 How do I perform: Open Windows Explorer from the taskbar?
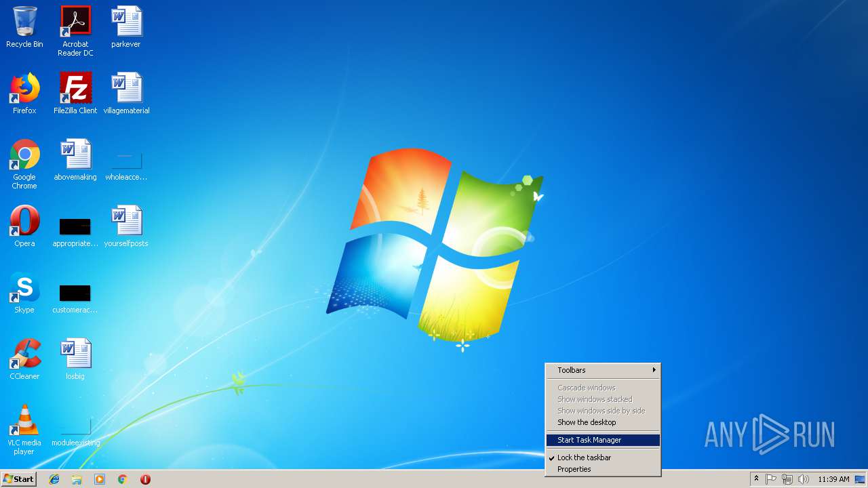tap(77, 479)
